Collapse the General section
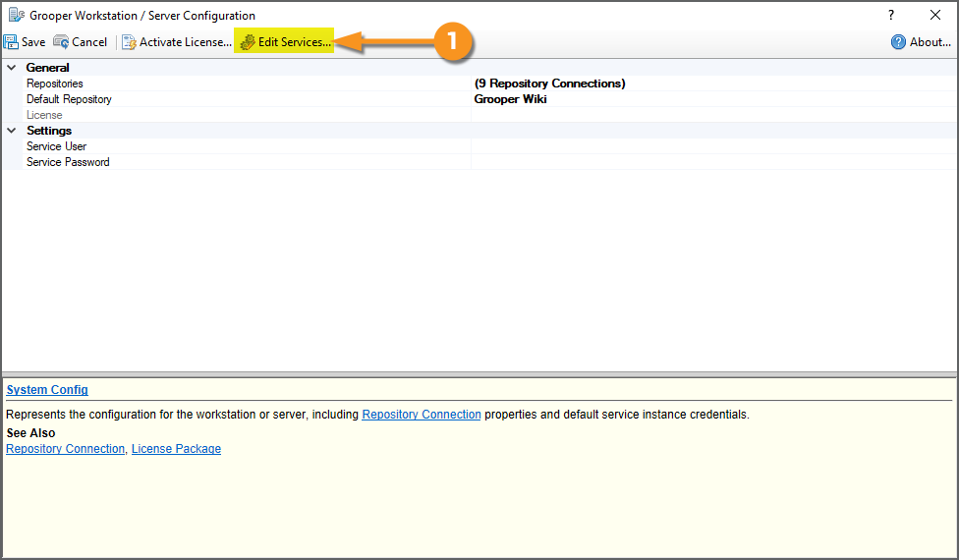The image size is (959, 560). pyautogui.click(x=12, y=68)
